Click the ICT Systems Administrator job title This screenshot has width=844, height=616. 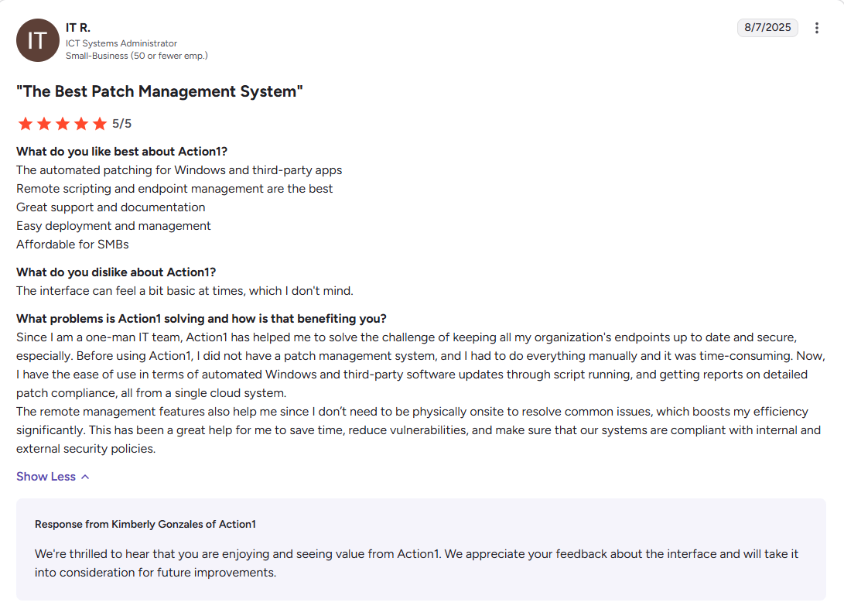coord(121,43)
